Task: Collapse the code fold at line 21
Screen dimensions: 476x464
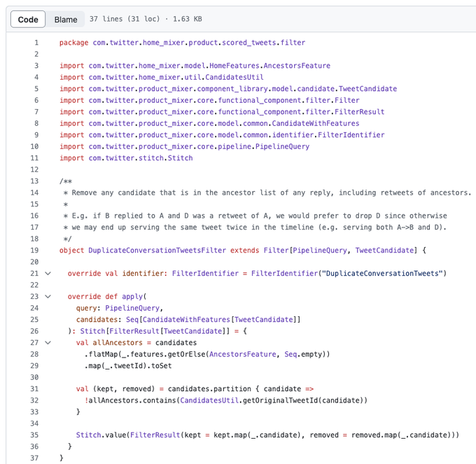Action: [x=48, y=274]
